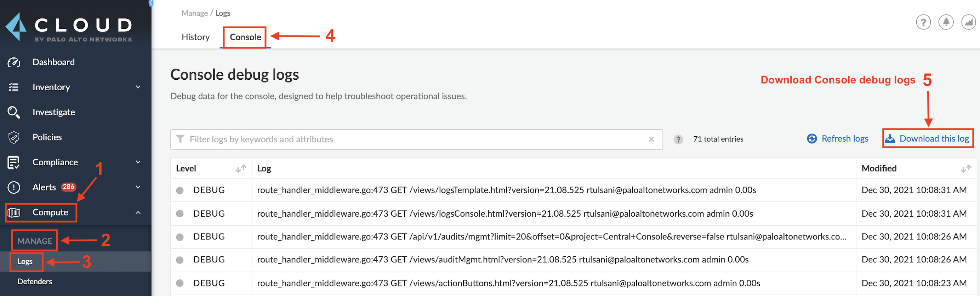
Task: Click the Investigate magnifier icon
Action: click(14, 112)
